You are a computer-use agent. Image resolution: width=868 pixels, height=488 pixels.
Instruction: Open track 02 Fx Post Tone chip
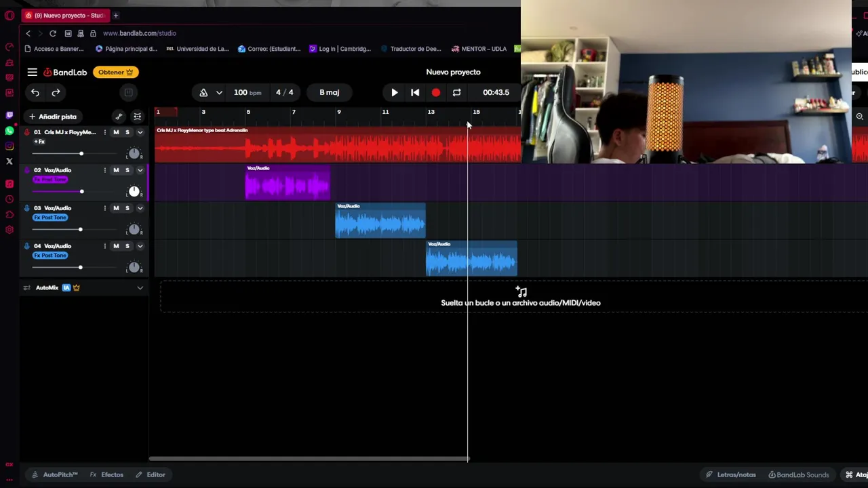pos(51,180)
